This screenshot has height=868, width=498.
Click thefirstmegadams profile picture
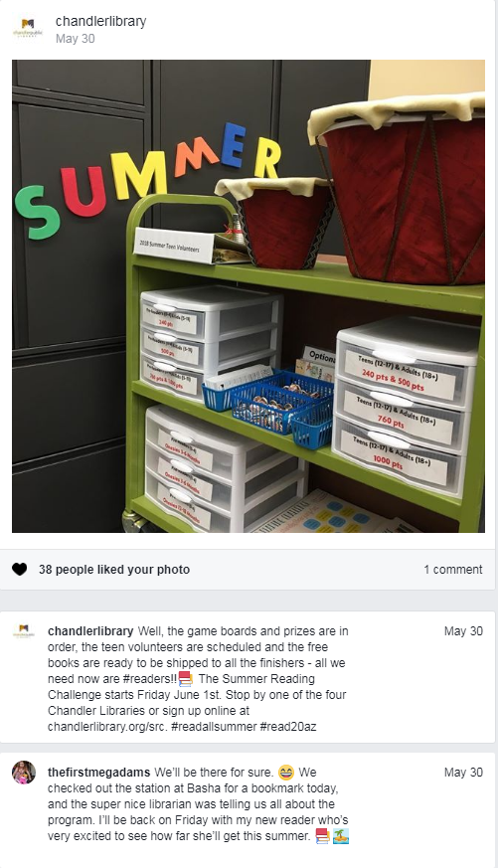pyautogui.click(x=24, y=773)
